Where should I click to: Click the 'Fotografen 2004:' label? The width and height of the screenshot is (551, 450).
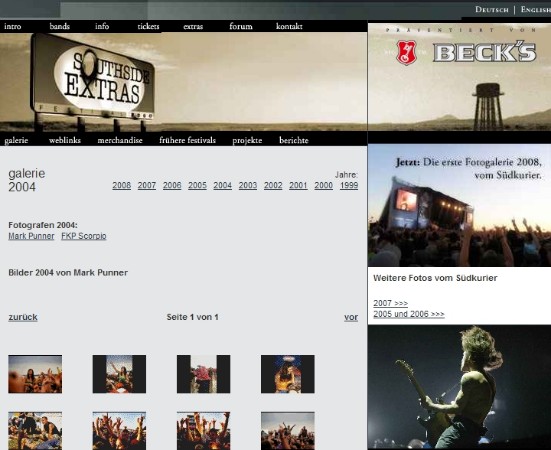(43, 225)
